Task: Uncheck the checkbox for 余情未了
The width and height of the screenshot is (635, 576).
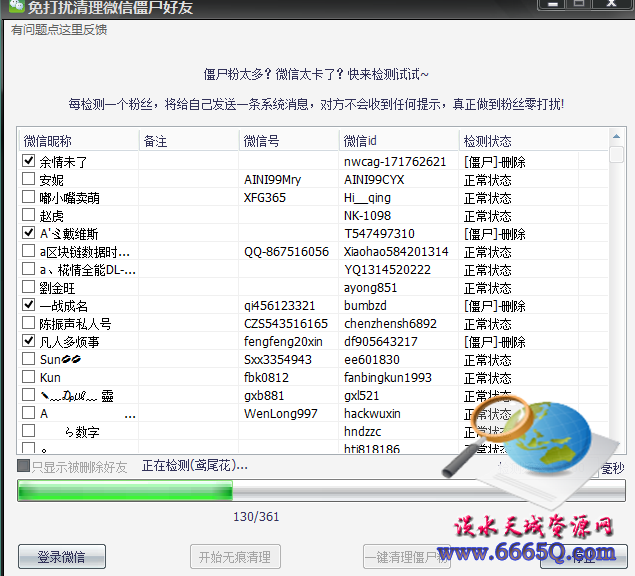Action: click(x=28, y=160)
